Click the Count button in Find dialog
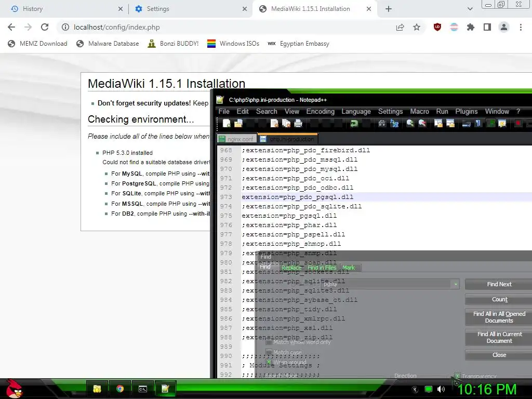Image resolution: width=532 pixels, height=399 pixels. click(x=499, y=299)
